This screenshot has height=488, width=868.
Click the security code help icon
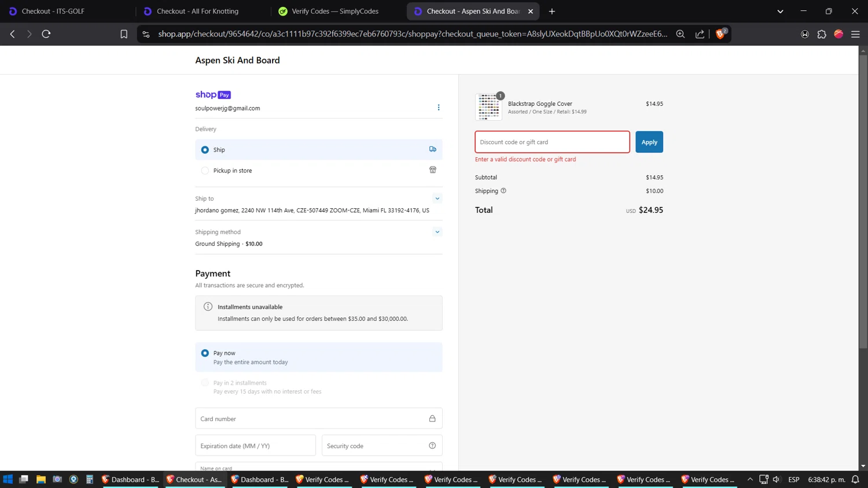432,446
